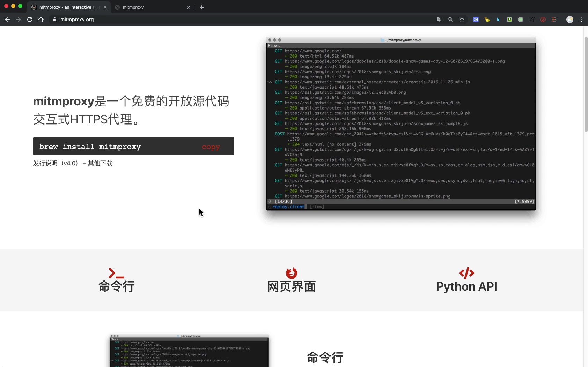588x367 pixels.
Task: Switch to the second 'mitmproxy' tab
Action: 153,7
